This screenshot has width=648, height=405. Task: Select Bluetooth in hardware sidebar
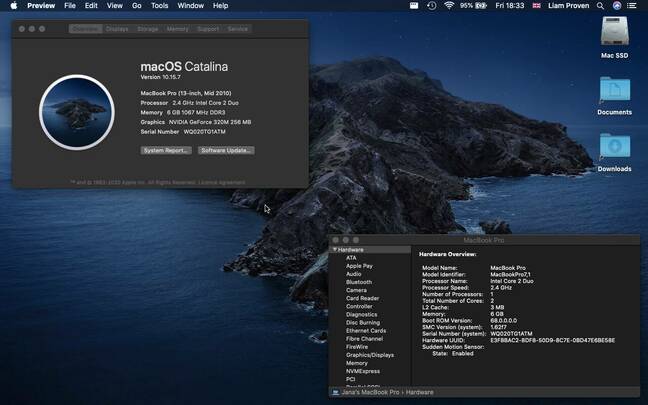pos(359,282)
